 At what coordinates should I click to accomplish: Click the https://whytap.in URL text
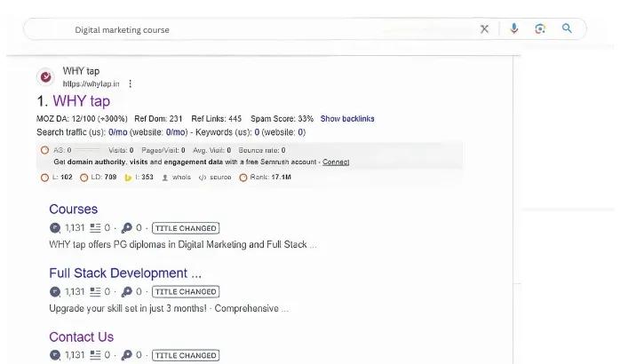click(x=91, y=83)
